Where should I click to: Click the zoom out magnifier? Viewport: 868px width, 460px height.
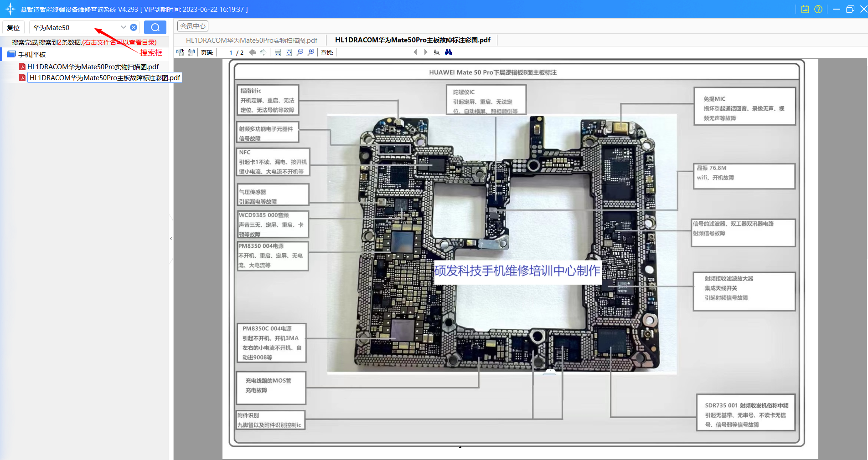(300, 52)
